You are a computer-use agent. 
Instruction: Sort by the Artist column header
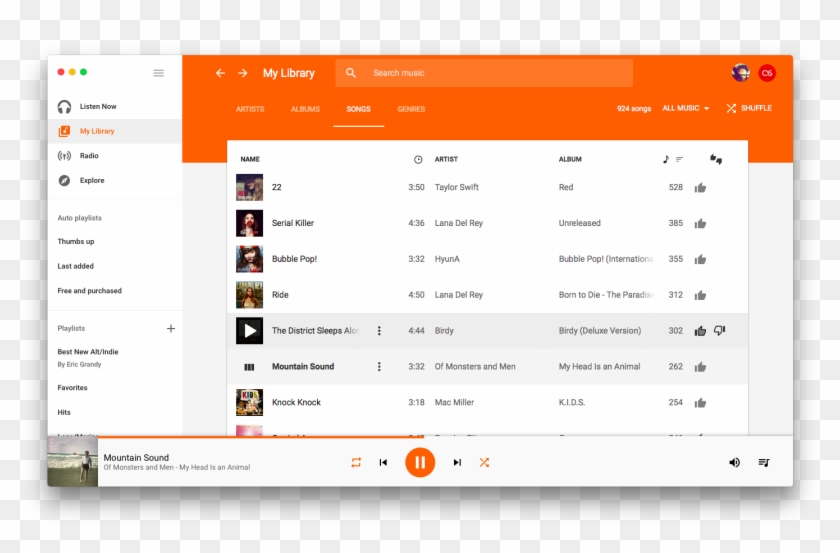(446, 159)
